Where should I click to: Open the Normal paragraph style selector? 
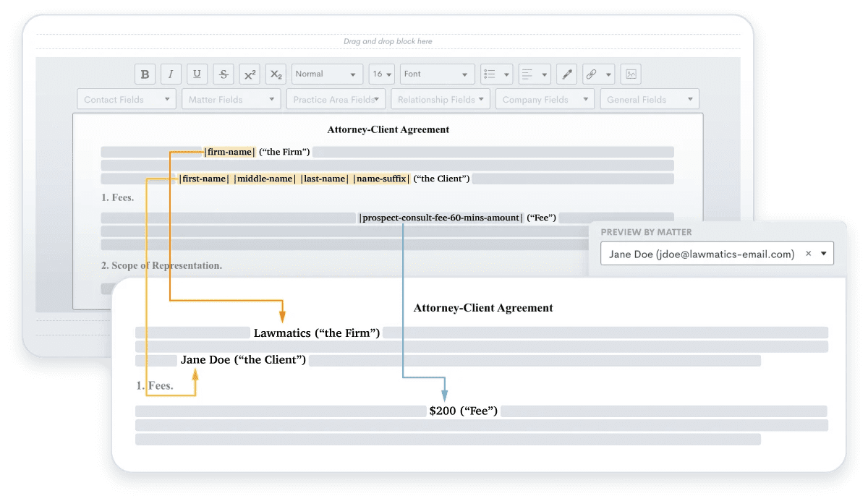coord(327,74)
